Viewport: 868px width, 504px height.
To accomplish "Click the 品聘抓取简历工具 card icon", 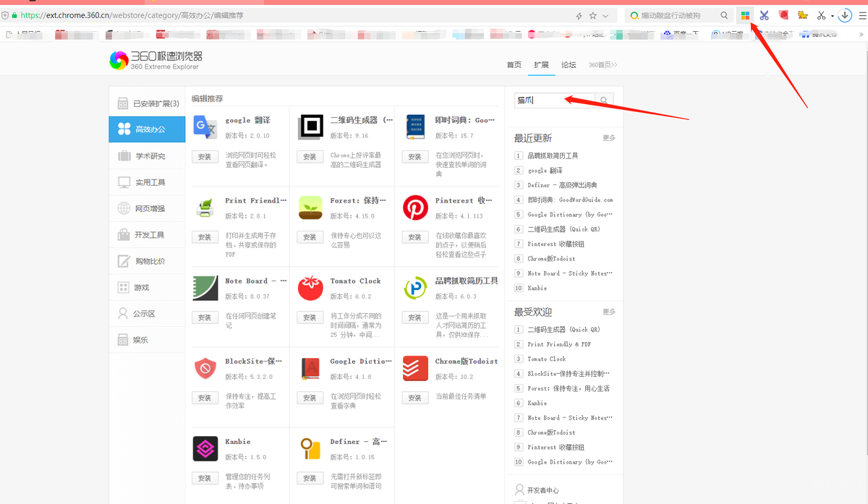I will point(415,288).
